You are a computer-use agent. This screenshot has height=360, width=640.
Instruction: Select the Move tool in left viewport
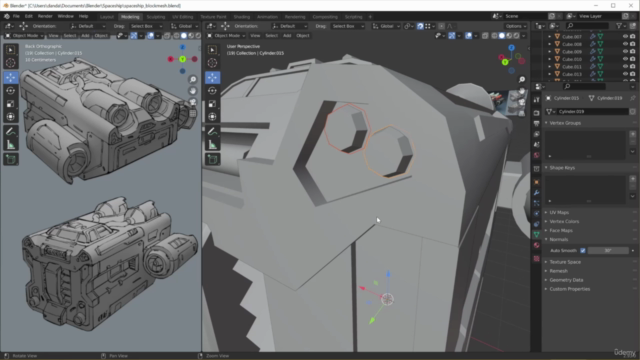11,78
